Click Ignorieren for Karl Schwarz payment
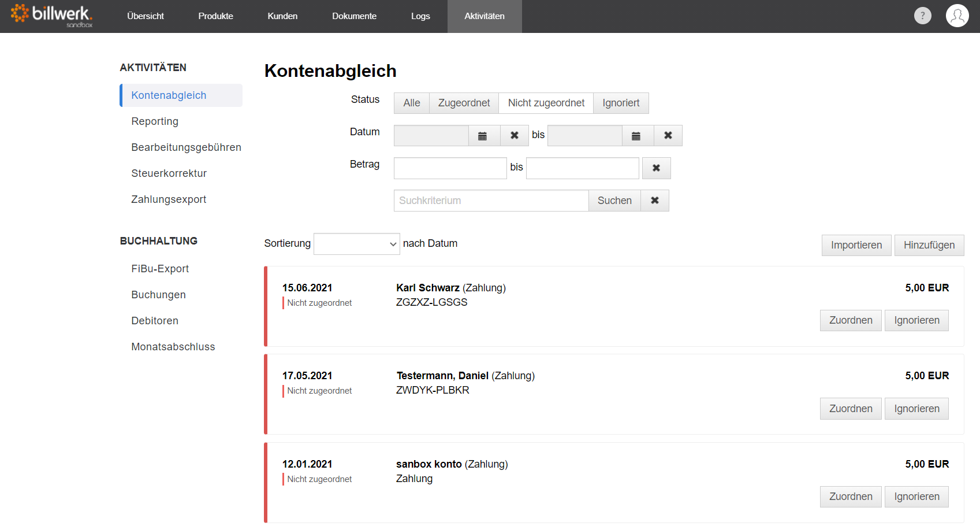Image resolution: width=980 pixels, height=526 pixels. [916, 320]
